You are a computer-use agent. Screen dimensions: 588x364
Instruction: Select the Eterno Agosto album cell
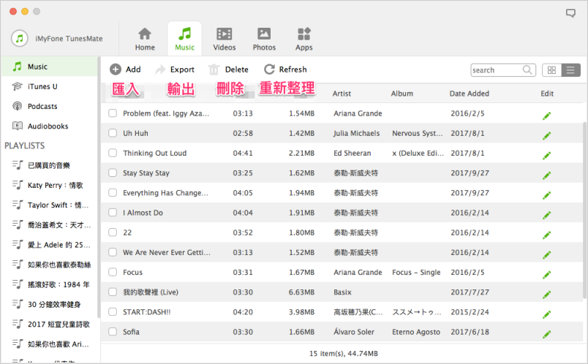pos(416,332)
